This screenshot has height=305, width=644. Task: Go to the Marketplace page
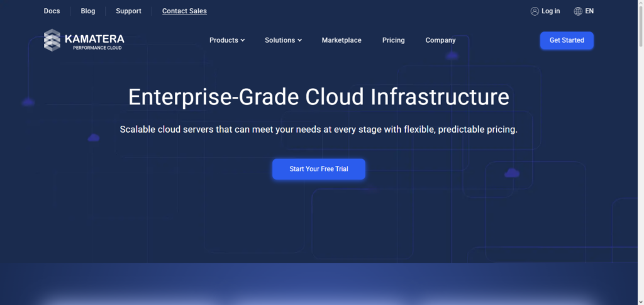pos(341,40)
